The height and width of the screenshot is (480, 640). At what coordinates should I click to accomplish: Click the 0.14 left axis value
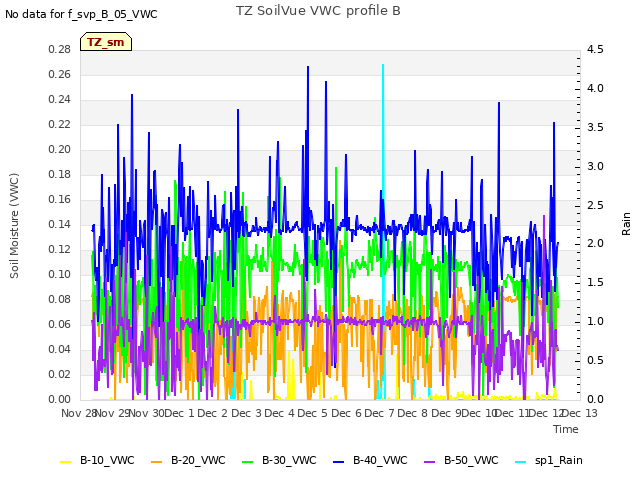(x=60, y=224)
